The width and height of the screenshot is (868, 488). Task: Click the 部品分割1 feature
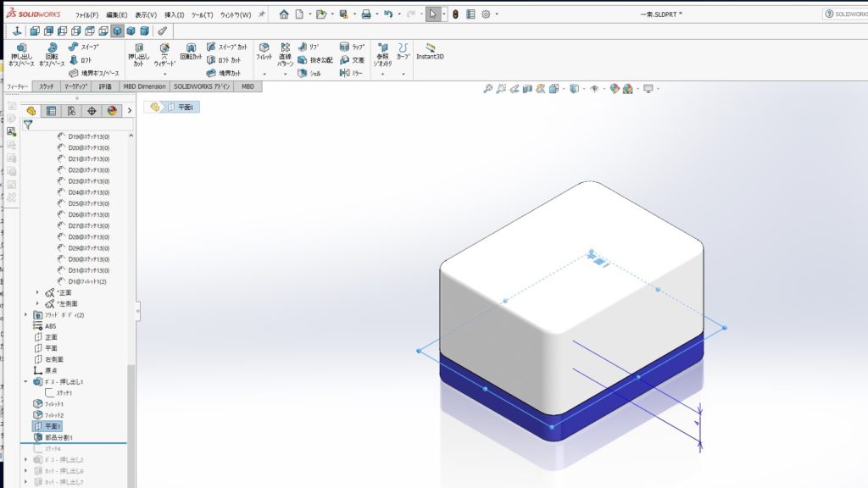coord(58,437)
